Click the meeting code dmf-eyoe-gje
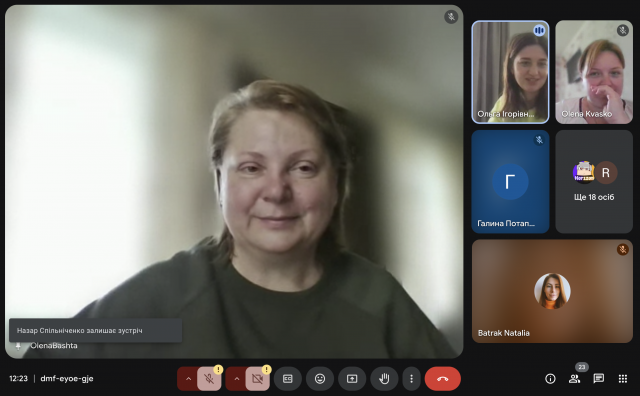The height and width of the screenshot is (396, 640). 67,378
